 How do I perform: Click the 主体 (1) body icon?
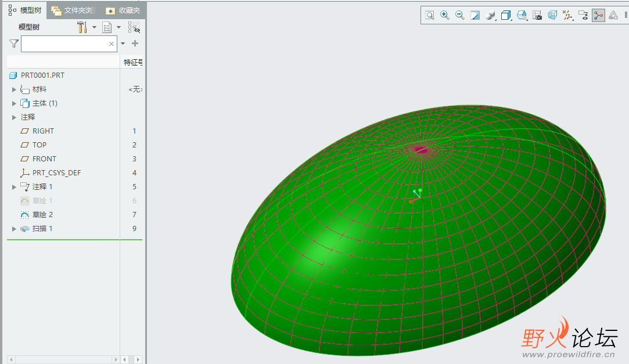[x=25, y=103]
